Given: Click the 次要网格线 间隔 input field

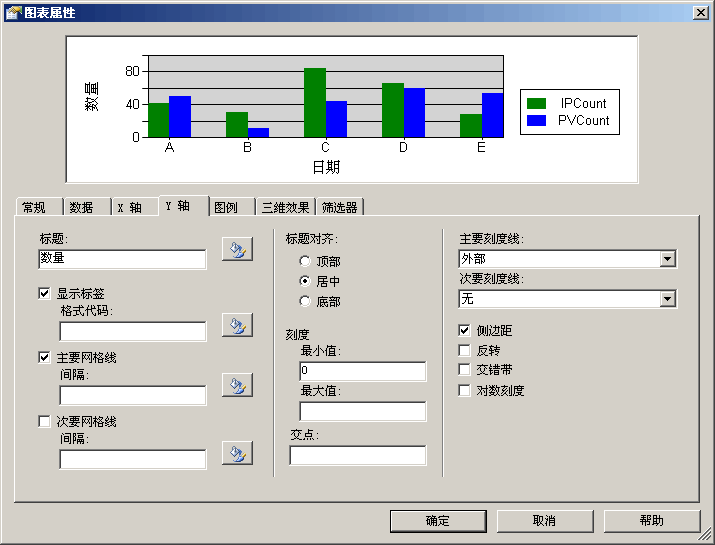Looking at the screenshot, I should click(133, 459).
